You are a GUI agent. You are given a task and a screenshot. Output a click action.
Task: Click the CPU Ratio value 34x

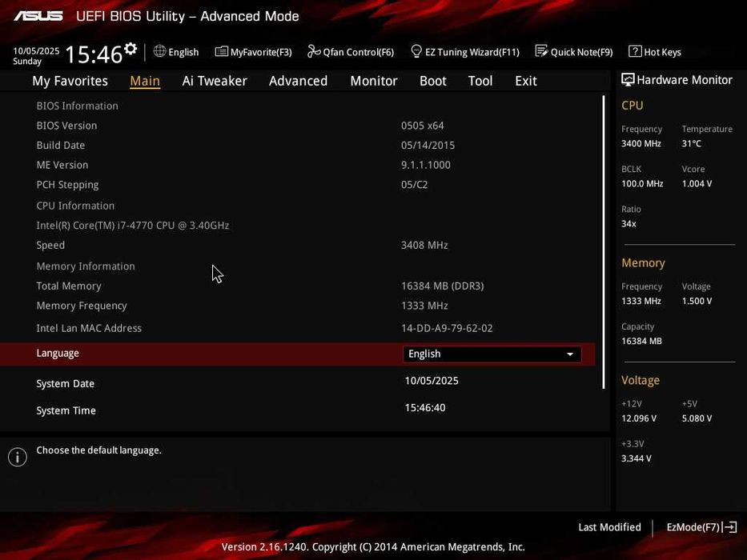(629, 224)
